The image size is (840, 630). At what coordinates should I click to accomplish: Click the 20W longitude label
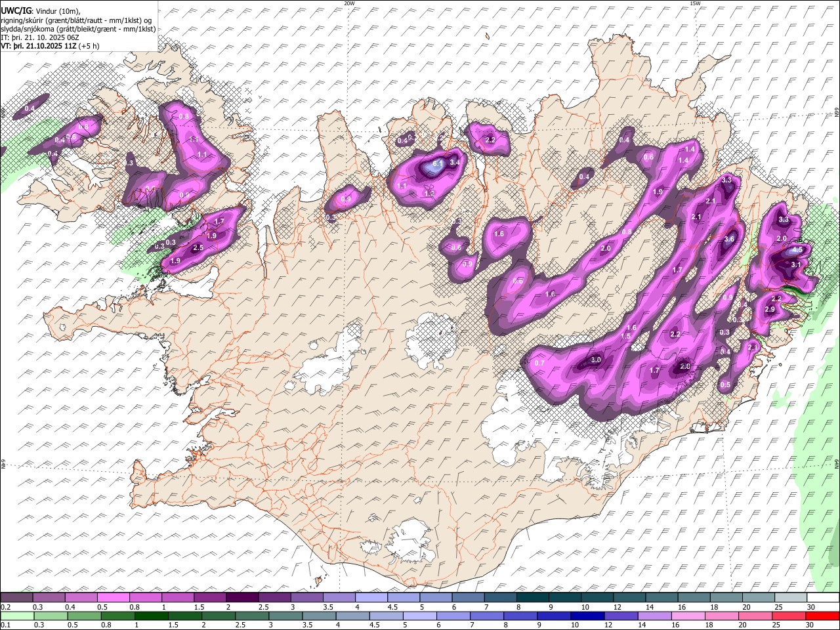tap(349, 3)
